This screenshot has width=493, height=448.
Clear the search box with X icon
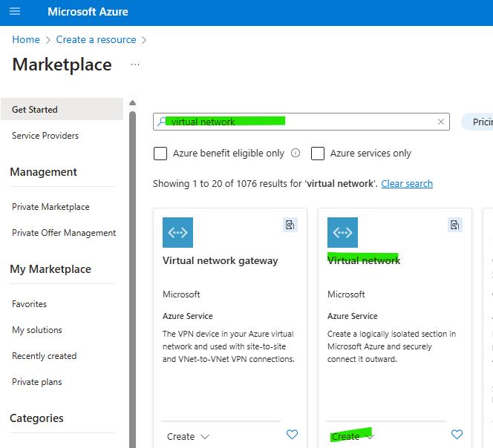[x=441, y=122]
